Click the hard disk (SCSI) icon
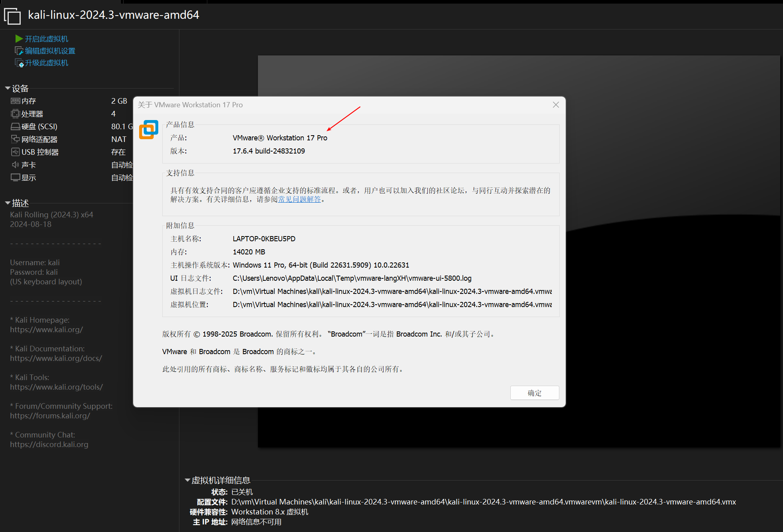Screen dimensions: 783x532 pyautogui.click(x=15, y=127)
